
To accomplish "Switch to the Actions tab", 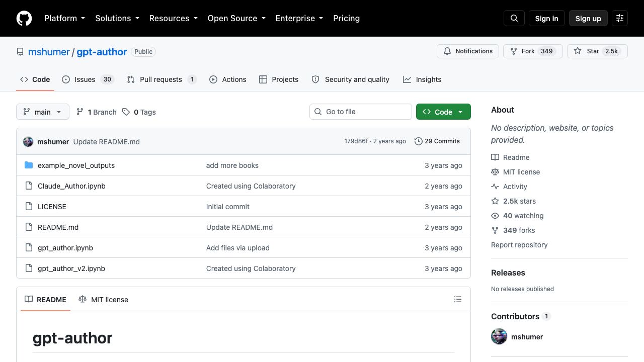I will 228,79.
